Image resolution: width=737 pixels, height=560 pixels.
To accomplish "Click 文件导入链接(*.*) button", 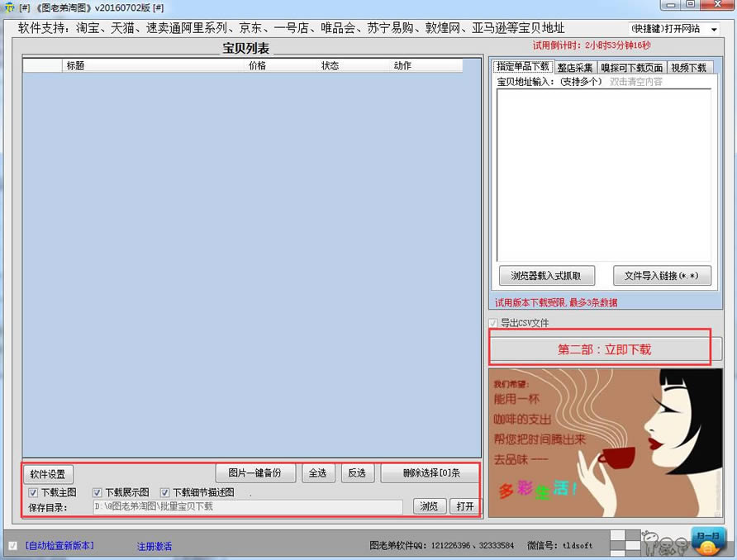I will (661, 276).
